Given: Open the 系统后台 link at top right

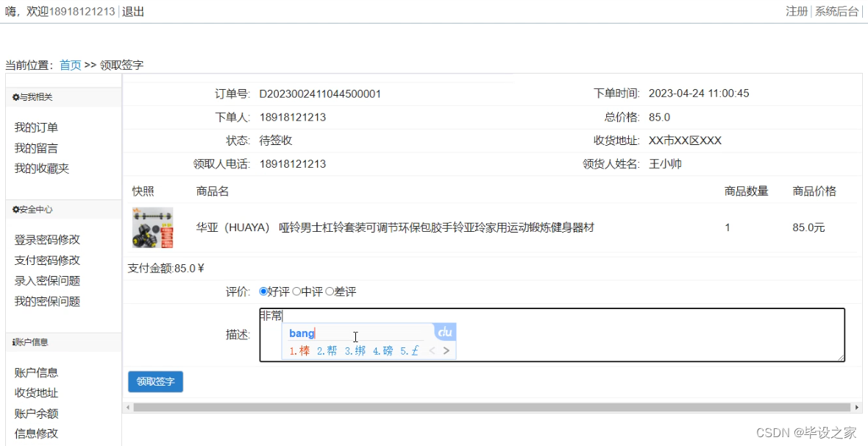Looking at the screenshot, I should click(x=837, y=11).
